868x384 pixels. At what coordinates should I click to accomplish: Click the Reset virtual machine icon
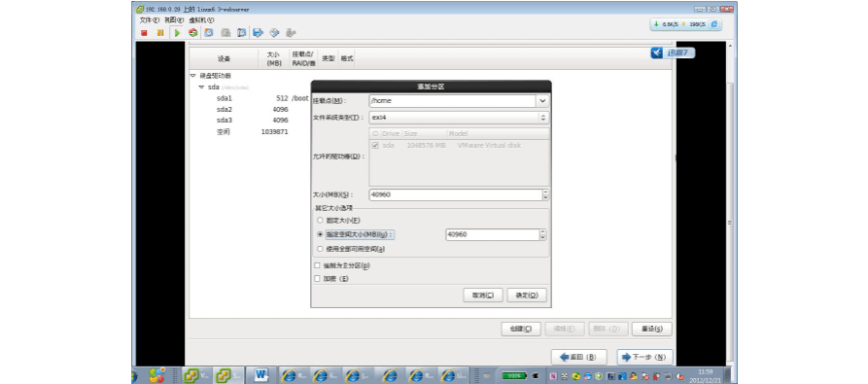(x=192, y=33)
